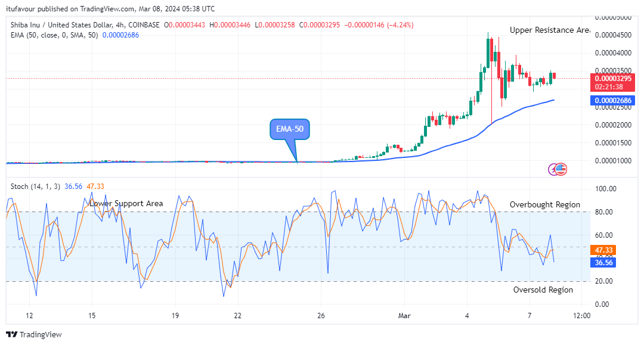Click the US flag economic event icon
The image size is (644, 345).
tap(561, 169)
